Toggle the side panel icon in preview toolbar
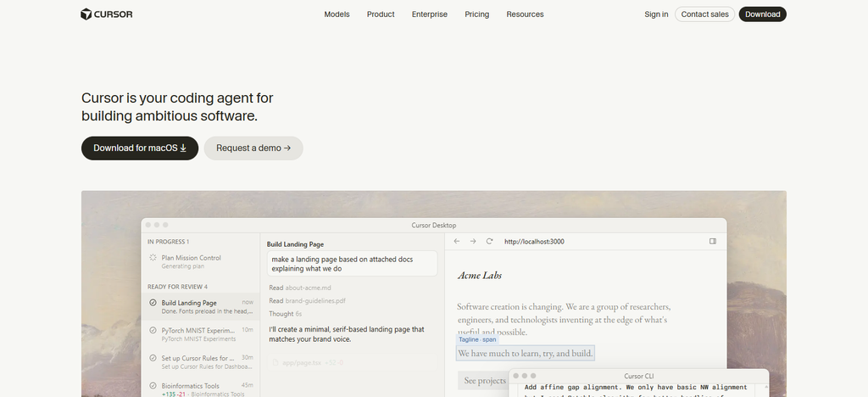This screenshot has width=868, height=397. click(x=713, y=242)
